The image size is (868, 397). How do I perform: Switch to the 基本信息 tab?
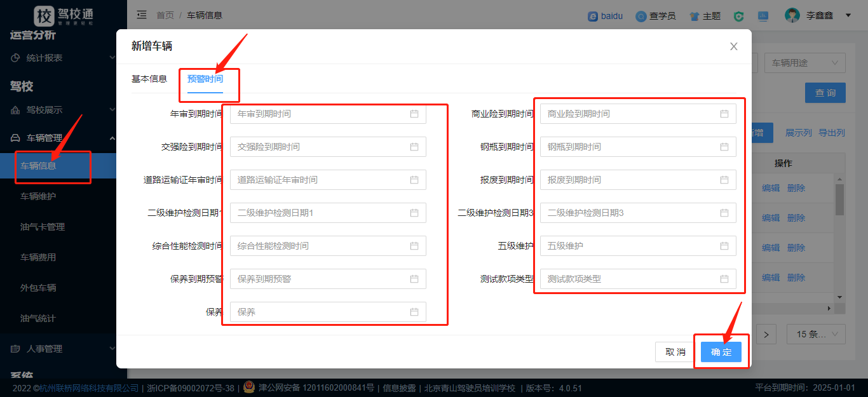149,79
